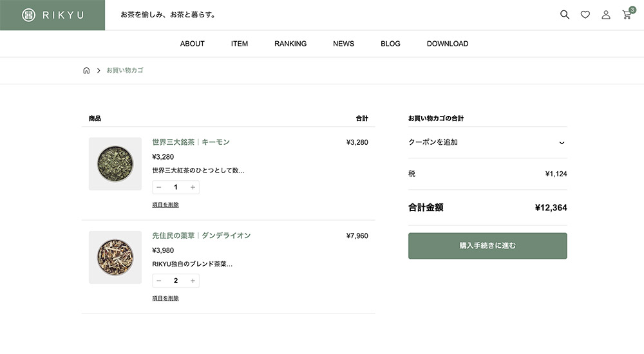Click the RIKYU logo
The width and height of the screenshot is (644, 354).
click(52, 15)
